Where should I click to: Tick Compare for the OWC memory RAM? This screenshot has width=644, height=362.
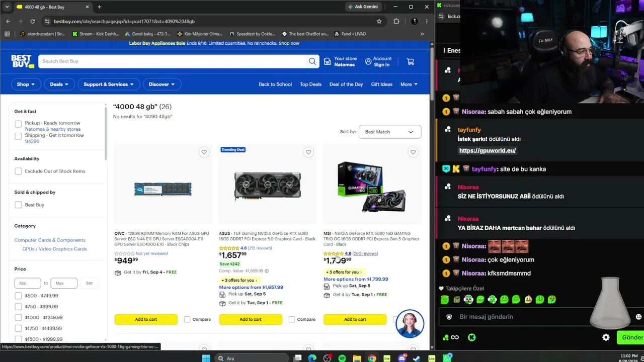tap(187, 319)
